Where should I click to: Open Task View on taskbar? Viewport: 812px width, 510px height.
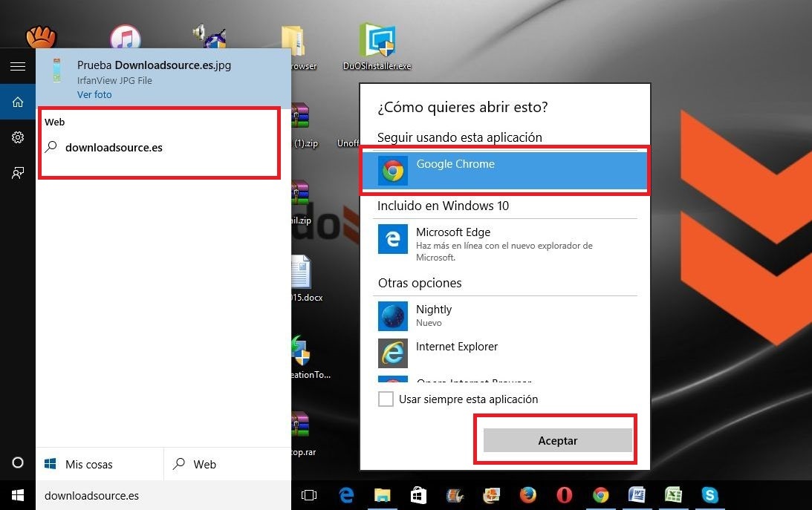point(309,495)
